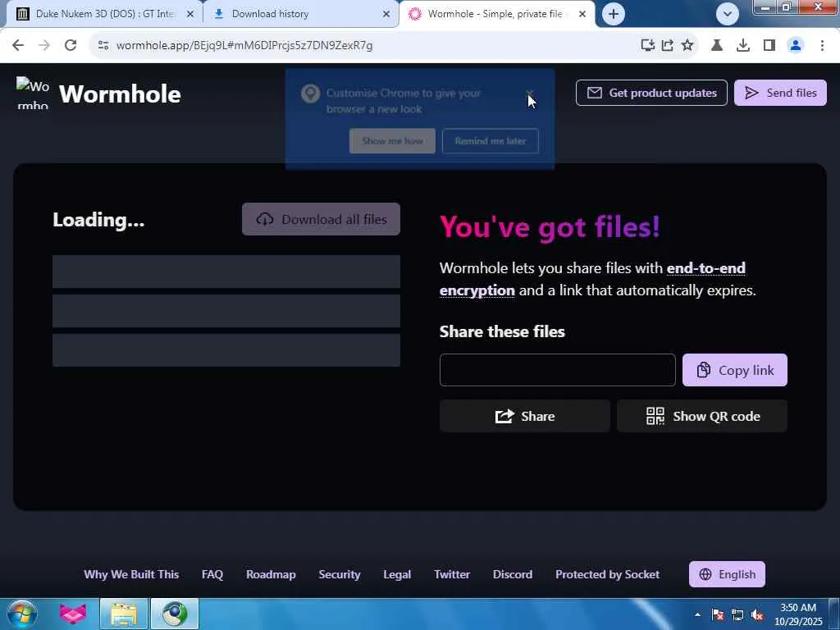Close the Wormhole tab
840x630 pixels.
582,14
